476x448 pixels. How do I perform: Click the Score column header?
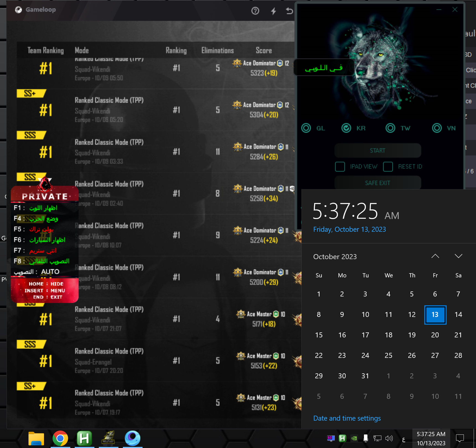tap(264, 50)
